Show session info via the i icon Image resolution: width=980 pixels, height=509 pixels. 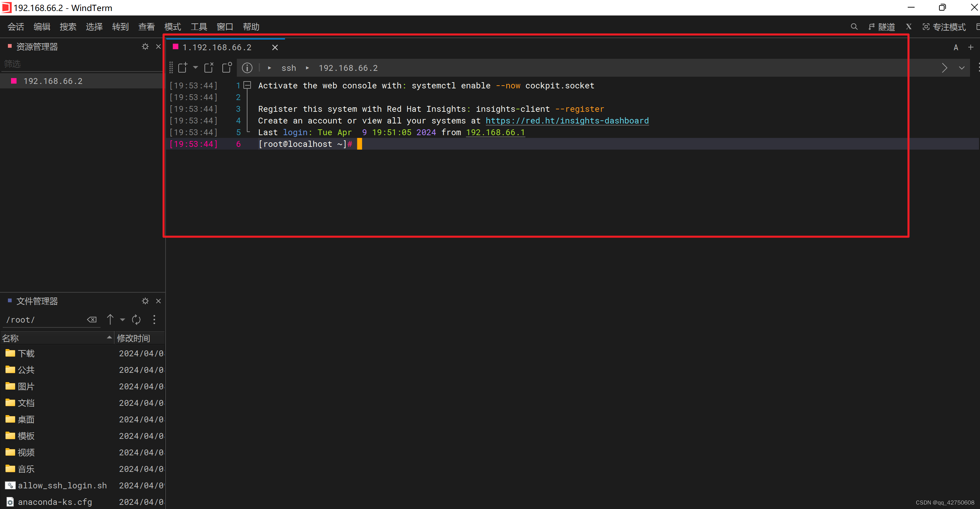(247, 68)
